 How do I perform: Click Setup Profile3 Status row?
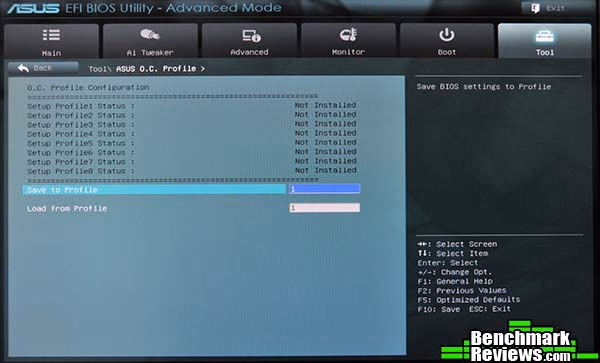tap(191, 124)
